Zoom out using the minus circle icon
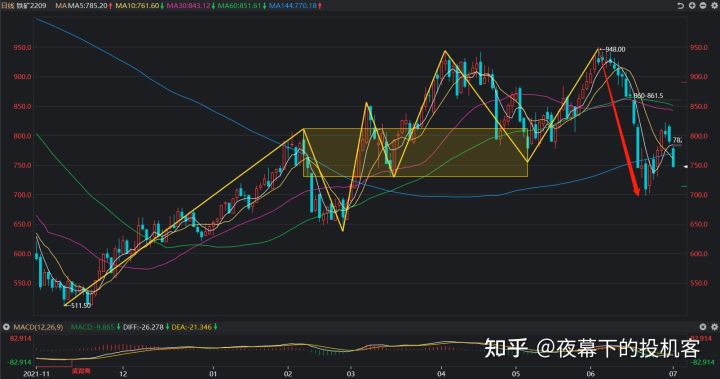 [703, 6]
